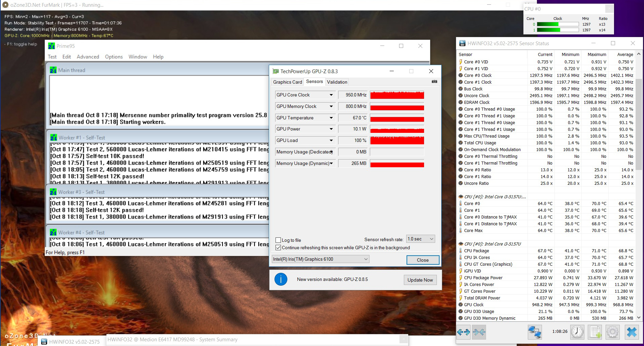Select the CPU Package Power sensor row
The image size is (644, 346).
(546, 278)
